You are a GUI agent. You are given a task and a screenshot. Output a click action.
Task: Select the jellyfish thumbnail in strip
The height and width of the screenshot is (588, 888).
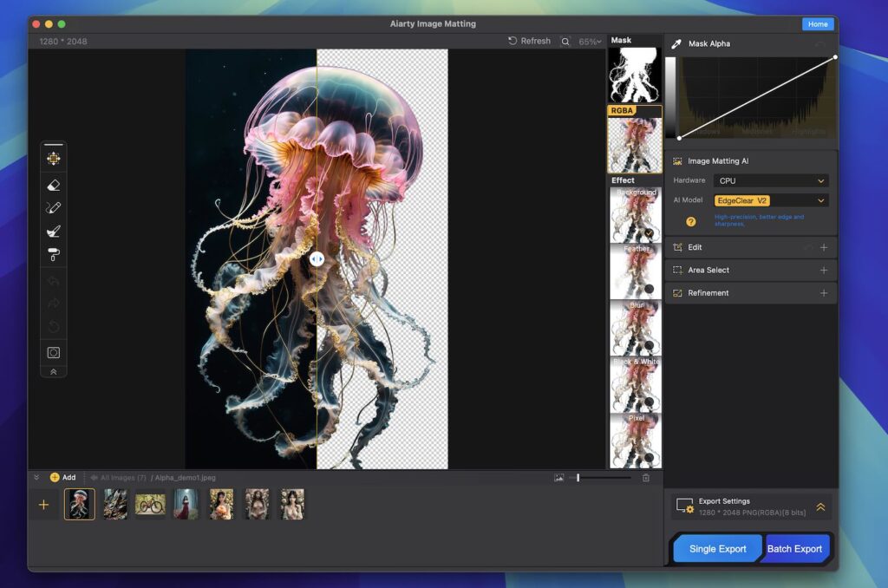coord(79,504)
